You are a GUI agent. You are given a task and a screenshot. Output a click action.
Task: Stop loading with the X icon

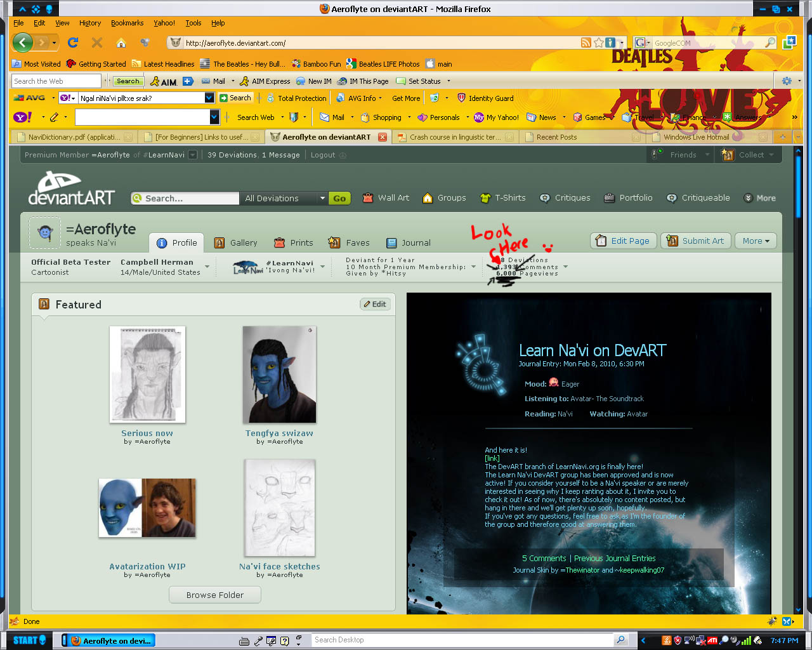point(97,43)
